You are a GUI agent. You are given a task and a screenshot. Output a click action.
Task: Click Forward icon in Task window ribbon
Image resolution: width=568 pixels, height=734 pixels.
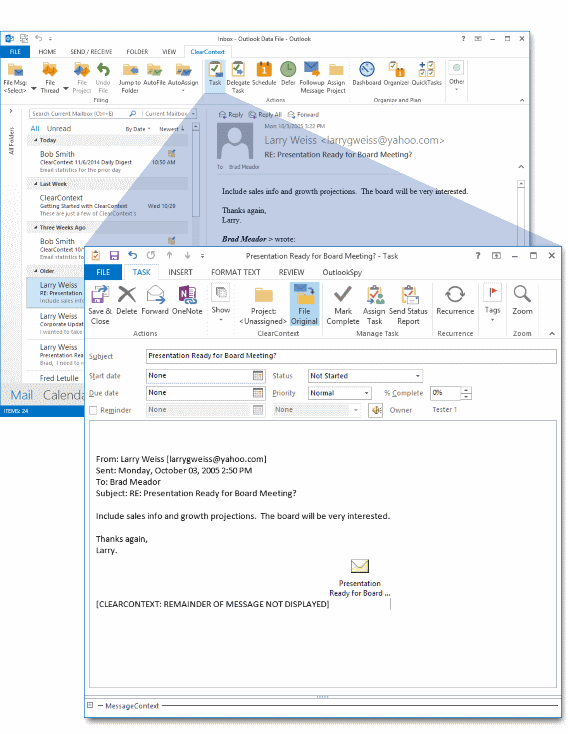[x=155, y=300]
